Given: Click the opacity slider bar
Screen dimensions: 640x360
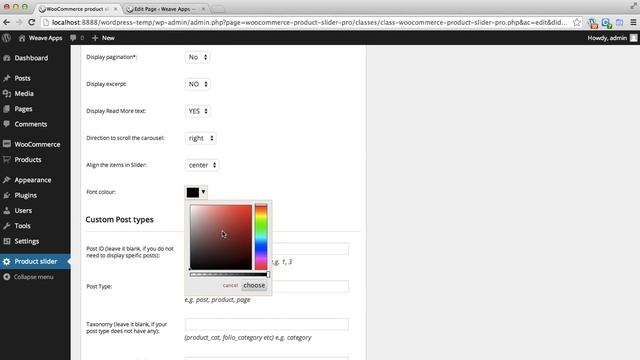Looking at the screenshot, I should click(229, 275).
